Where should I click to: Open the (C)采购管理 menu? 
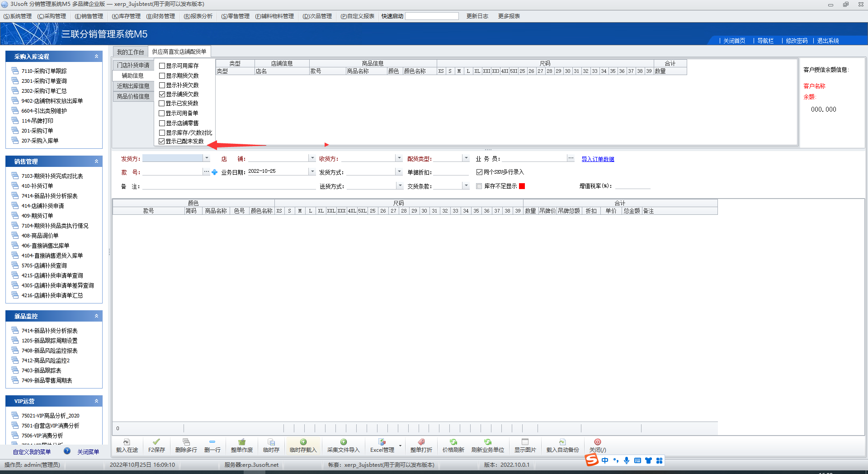tap(52, 16)
